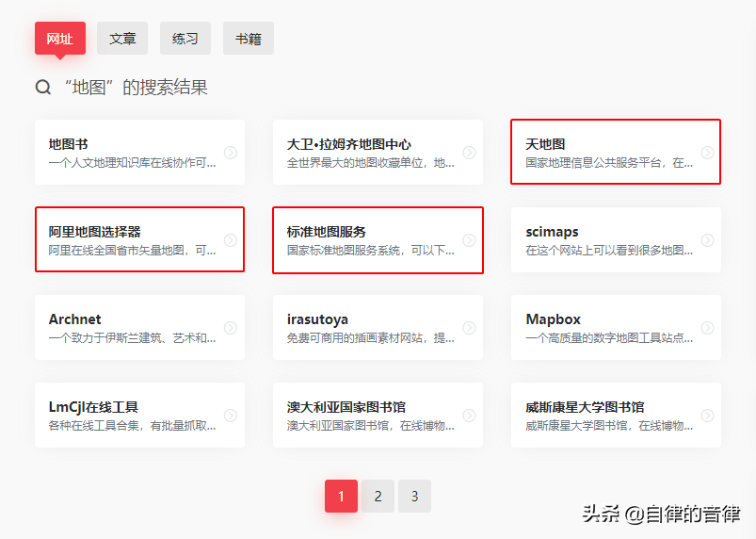756x539 pixels.
Task: Open the 阿里地图选择器 title
Action: [94, 232]
